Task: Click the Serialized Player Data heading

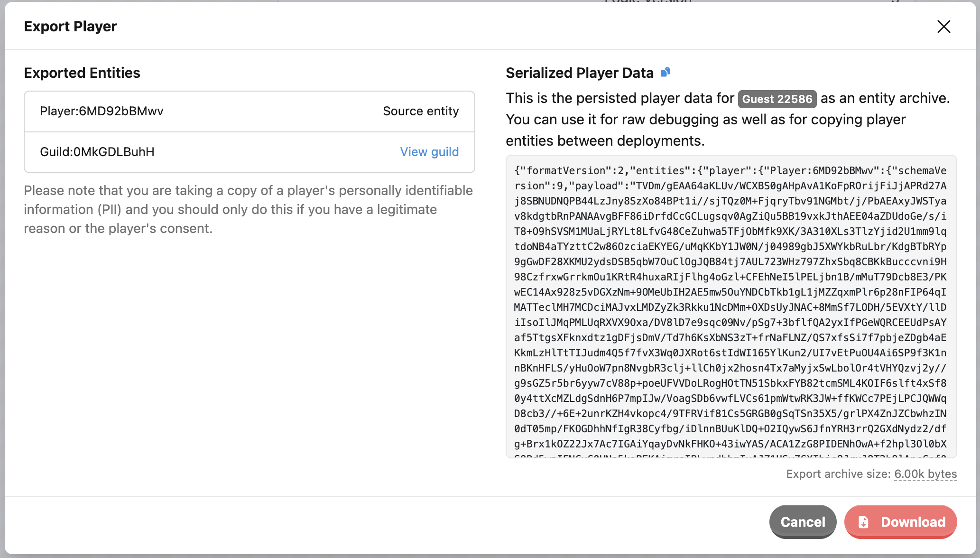Action: coord(579,73)
